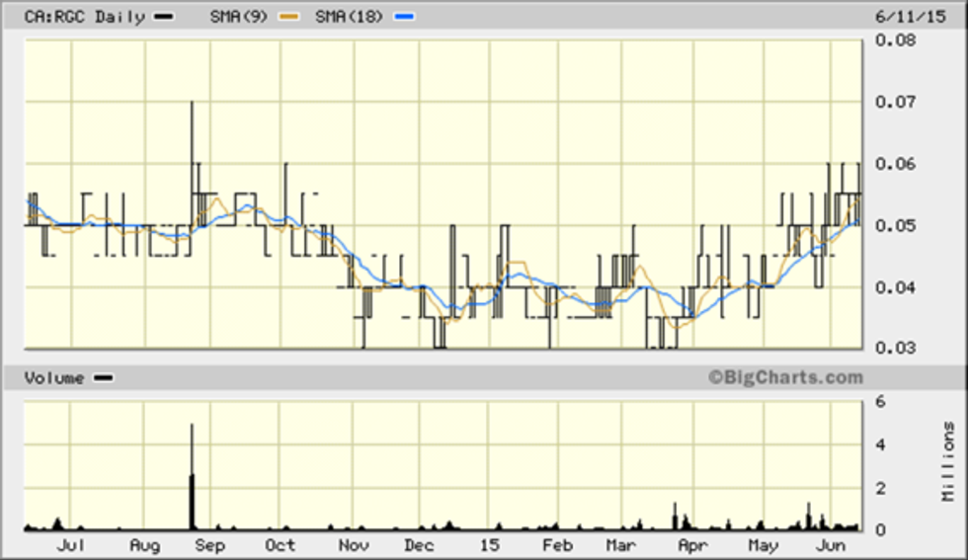Click the orange SMA(9) legend swatch
The image size is (968, 560).
(288, 18)
